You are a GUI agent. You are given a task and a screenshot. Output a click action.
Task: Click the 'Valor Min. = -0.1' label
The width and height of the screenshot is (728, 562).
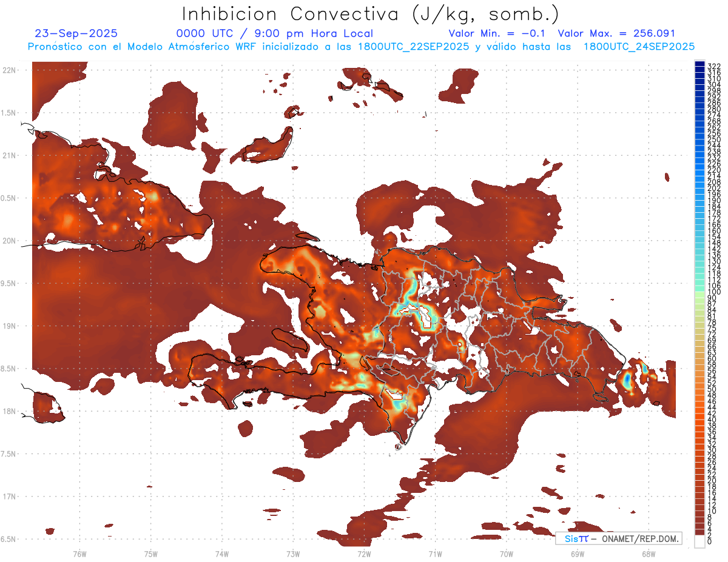[x=500, y=34]
